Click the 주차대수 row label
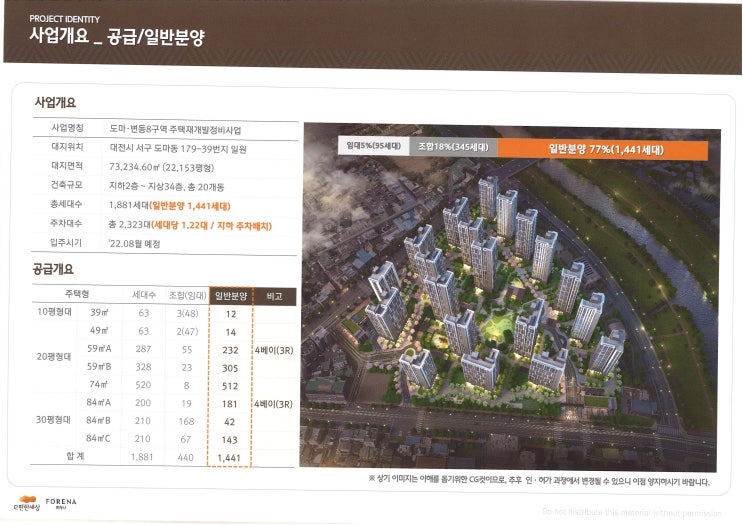 tap(65, 223)
